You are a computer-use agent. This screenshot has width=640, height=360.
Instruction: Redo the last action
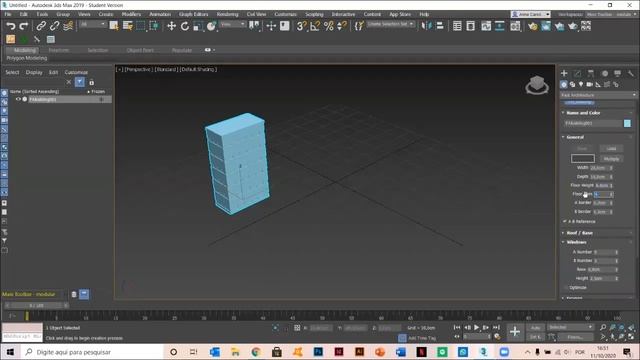click(24, 26)
